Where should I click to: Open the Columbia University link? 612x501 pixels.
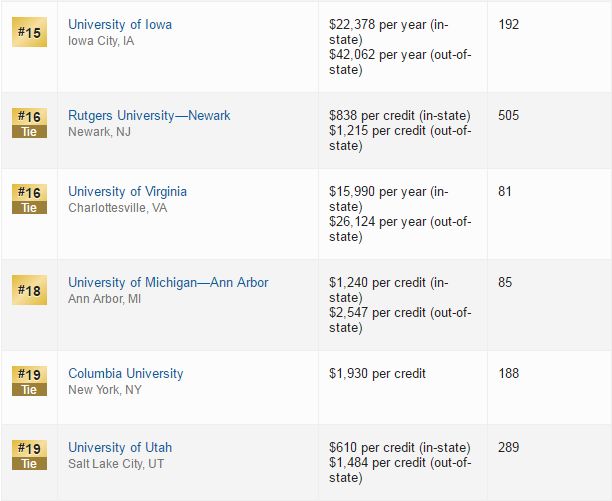(126, 373)
